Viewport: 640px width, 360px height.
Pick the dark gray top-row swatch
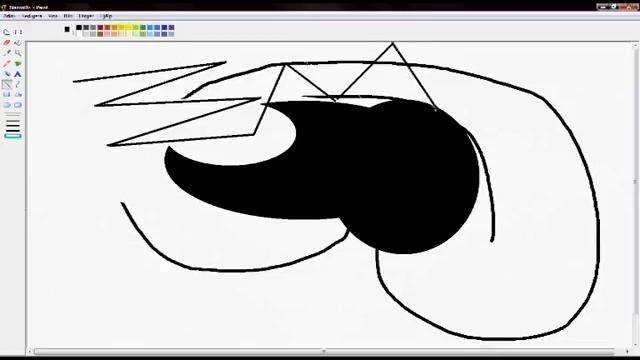point(86,28)
